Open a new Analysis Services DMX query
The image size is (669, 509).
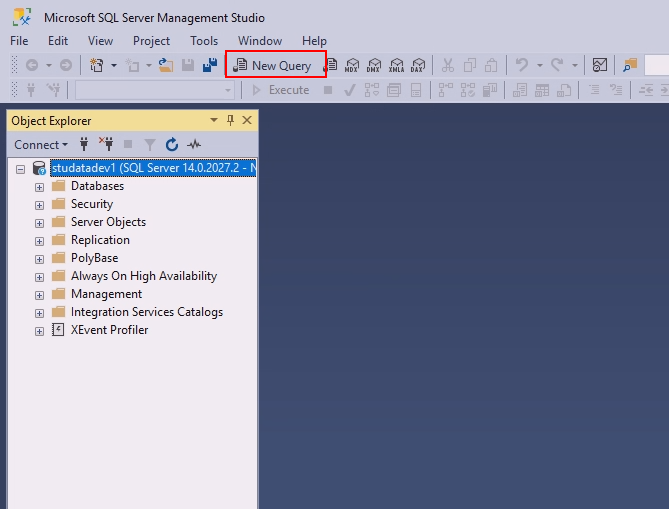pos(374,65)
